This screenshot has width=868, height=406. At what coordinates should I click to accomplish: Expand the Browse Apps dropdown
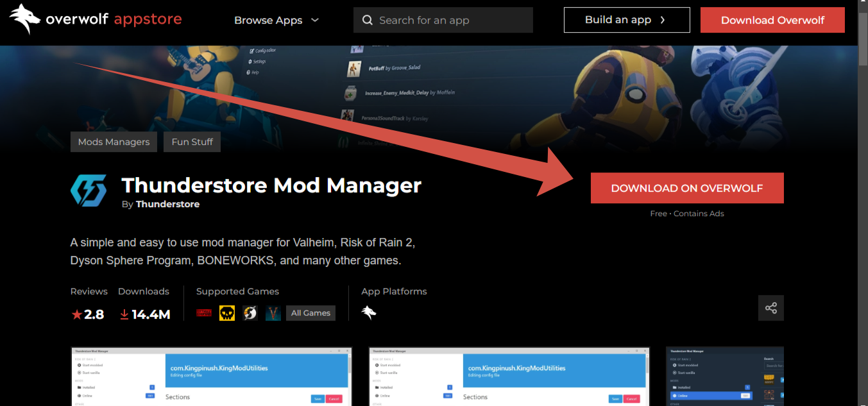(x=277, y=20)
